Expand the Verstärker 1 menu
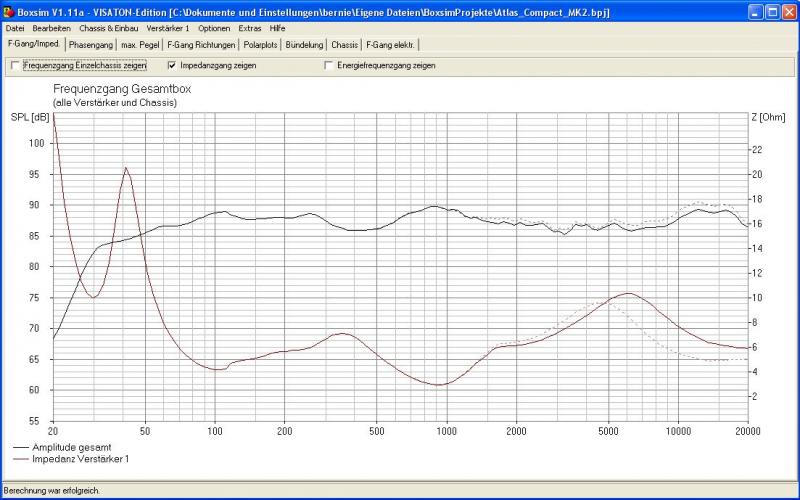Viewport: 800px width, 500px height. [x=168, y=28]
